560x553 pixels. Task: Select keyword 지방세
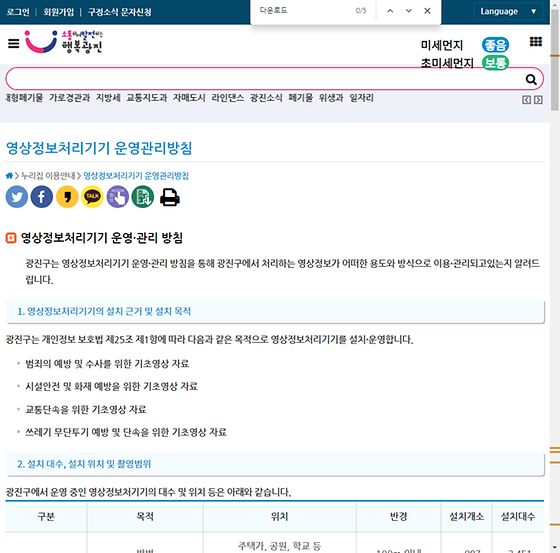pos(108,98)
